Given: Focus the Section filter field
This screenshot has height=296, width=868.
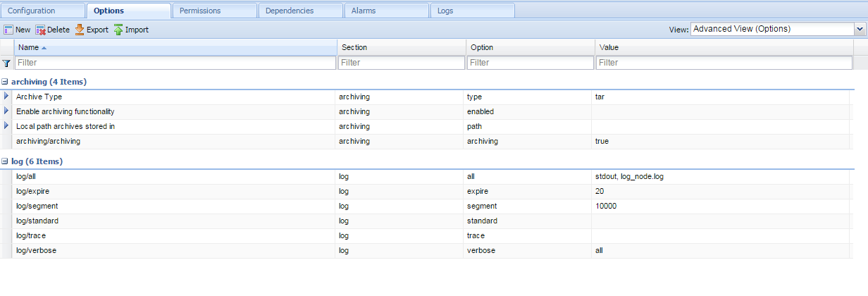Looking at the screenshot, I should 401,63.
